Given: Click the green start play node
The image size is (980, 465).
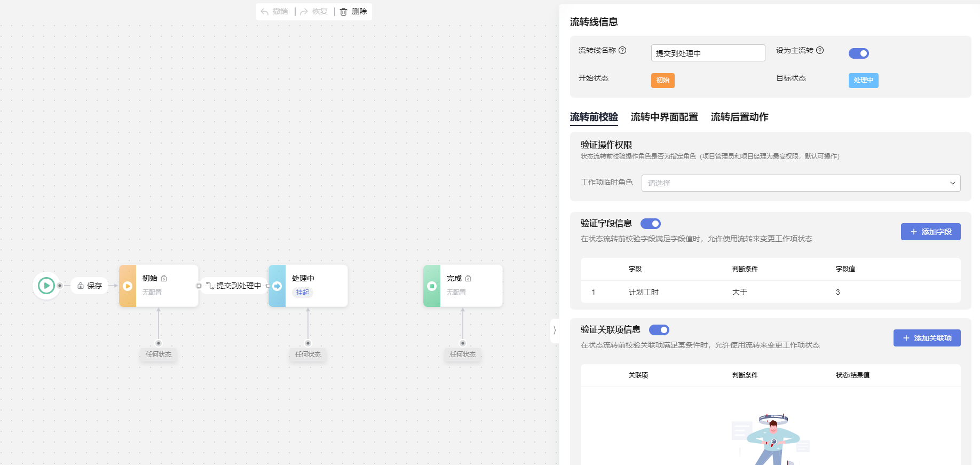Looking at the screenshot, I should (46, 286).
